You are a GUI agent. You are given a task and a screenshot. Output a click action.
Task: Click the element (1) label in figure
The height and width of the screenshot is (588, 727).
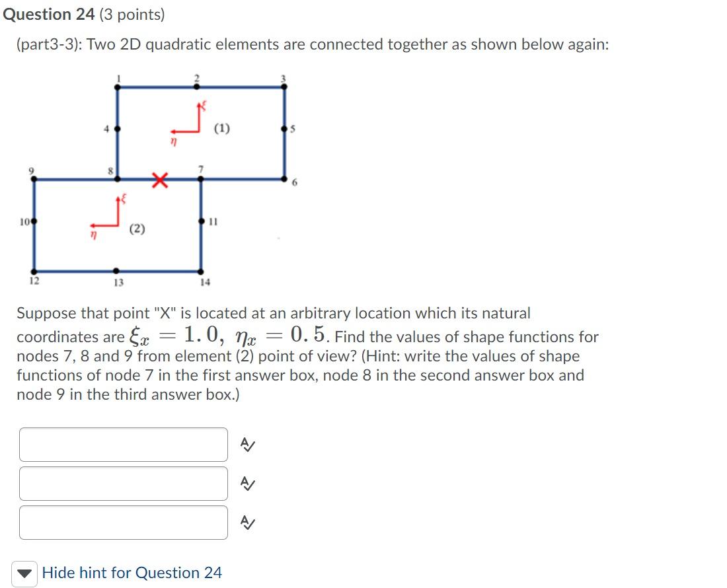(x=221, y=128)
